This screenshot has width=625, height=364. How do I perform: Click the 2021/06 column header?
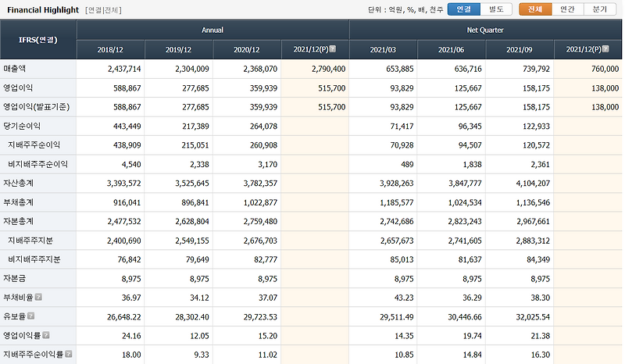(452, 50)
